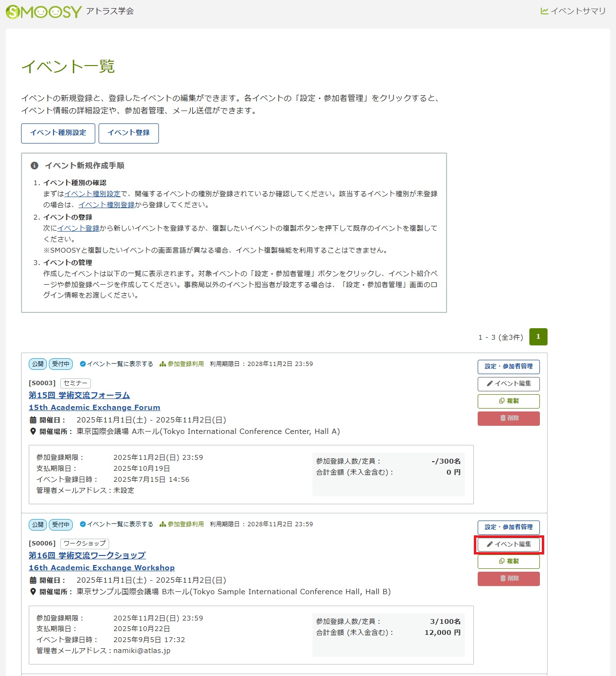This screenshot has height=676, width=616.
Task: Edit the 第15回 学術交流フォーラム event
Action: [x=508, y=384]
